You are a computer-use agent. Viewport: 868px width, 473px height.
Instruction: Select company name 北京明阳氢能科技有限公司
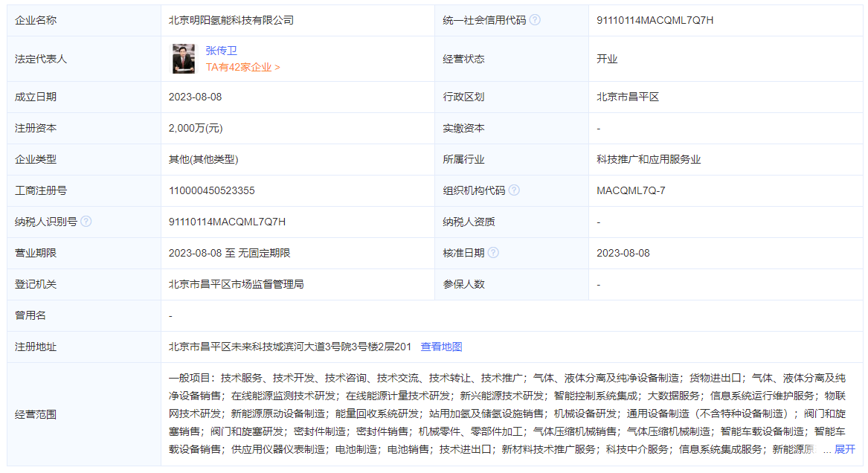[x=231, y=21]
